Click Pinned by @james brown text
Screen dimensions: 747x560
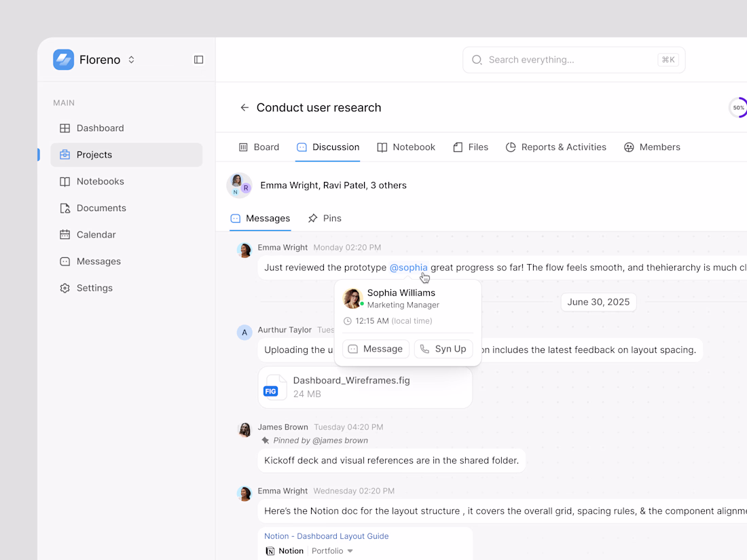(321, 441)
